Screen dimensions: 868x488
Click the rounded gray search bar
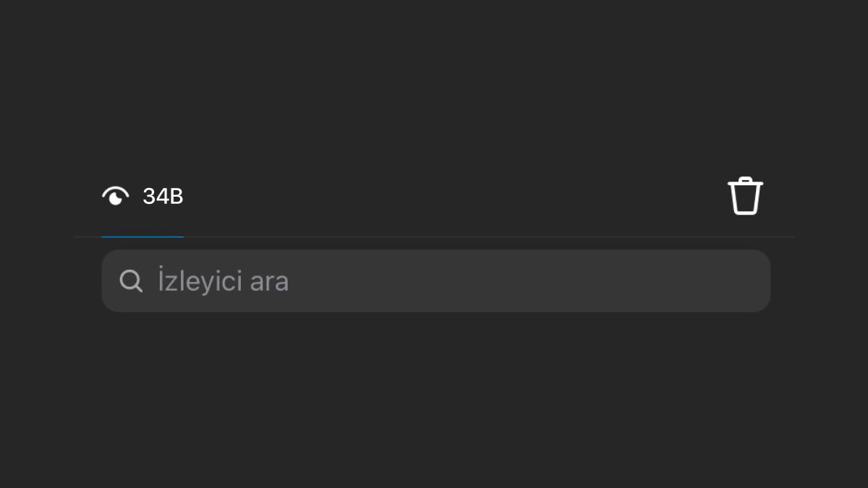click(435, 281)
